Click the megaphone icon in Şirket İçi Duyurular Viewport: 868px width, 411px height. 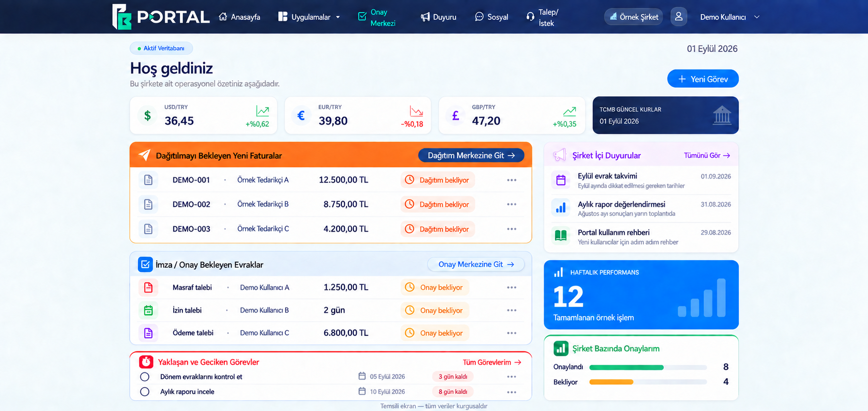point(559,155)
